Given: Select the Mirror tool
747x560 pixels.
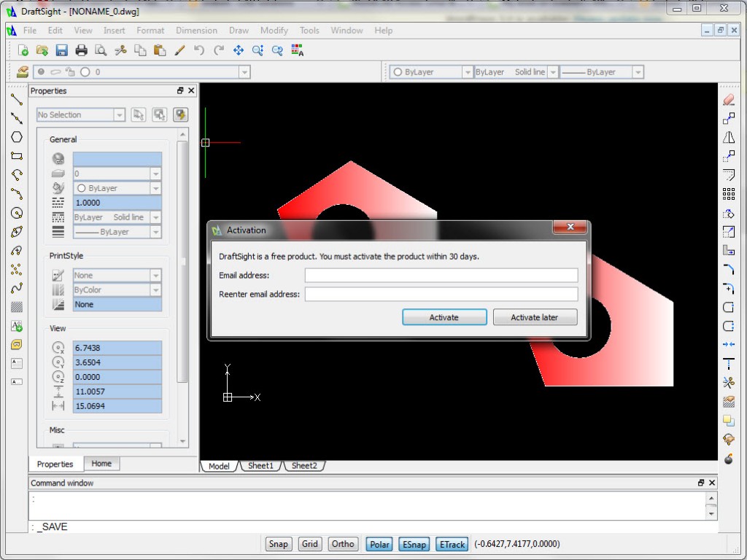Looking at the screenshot, I should 729,137.
